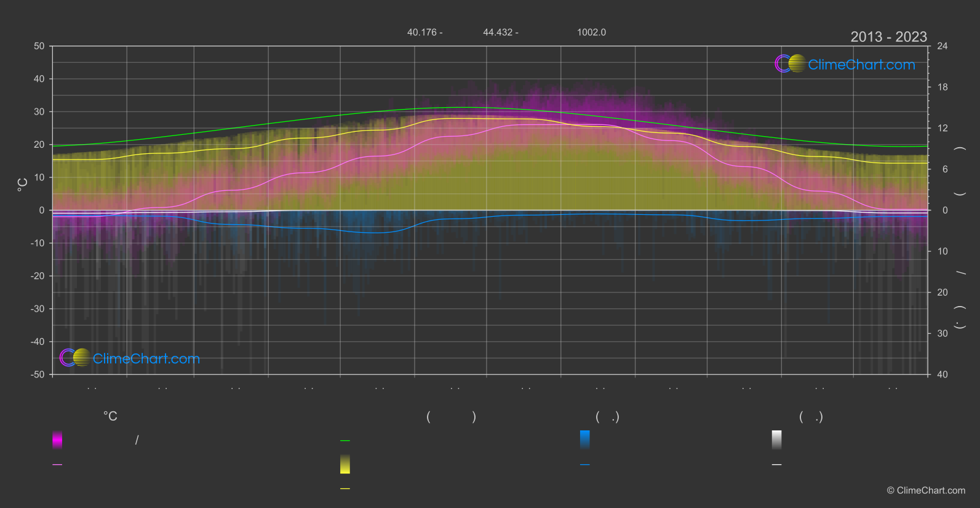Click the '-50' tick on left axis
The height and width of the screenshot is (508, 980).
point(38,374)
